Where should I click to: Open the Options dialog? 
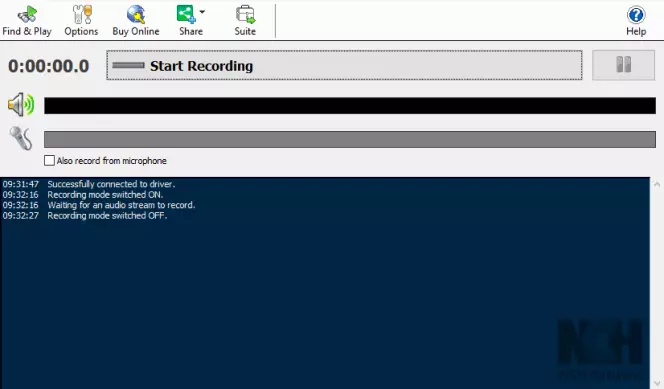81,21
